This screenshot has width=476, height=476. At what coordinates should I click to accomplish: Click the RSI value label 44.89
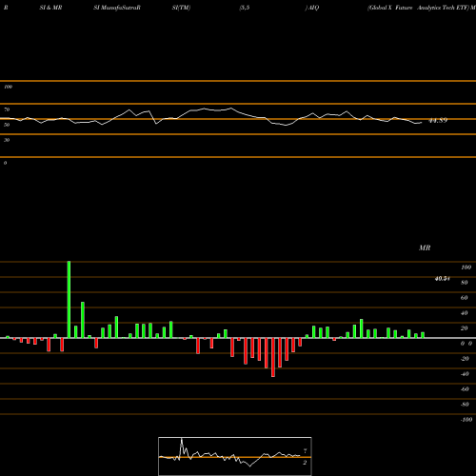point(438,121)
